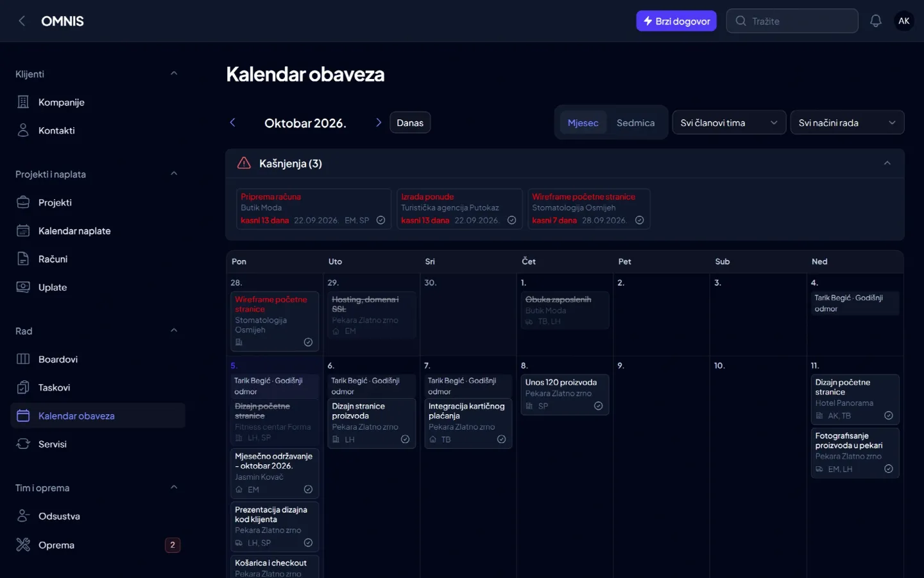The width and height of the screenshot is (924, 578).
Task: Collapse the Klijenti sidebar section
Action: [x=174, y=74]
